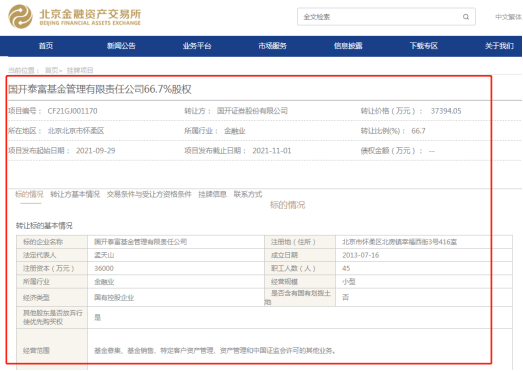
Task: Click employee count value 45
Action: (346, 268)
